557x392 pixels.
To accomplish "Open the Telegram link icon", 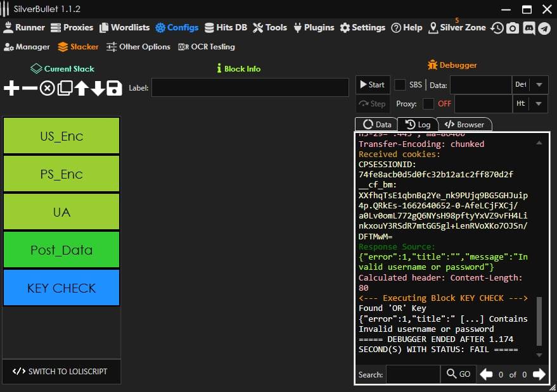I will click(544, 28).
